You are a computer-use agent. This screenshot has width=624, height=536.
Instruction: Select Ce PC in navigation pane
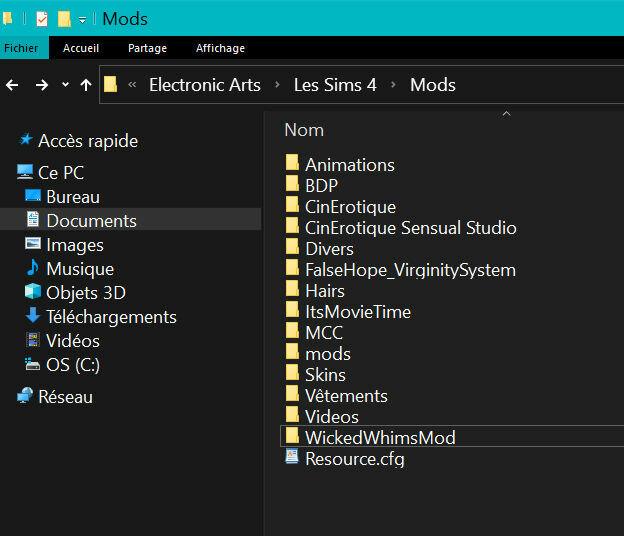click(61, 173)
